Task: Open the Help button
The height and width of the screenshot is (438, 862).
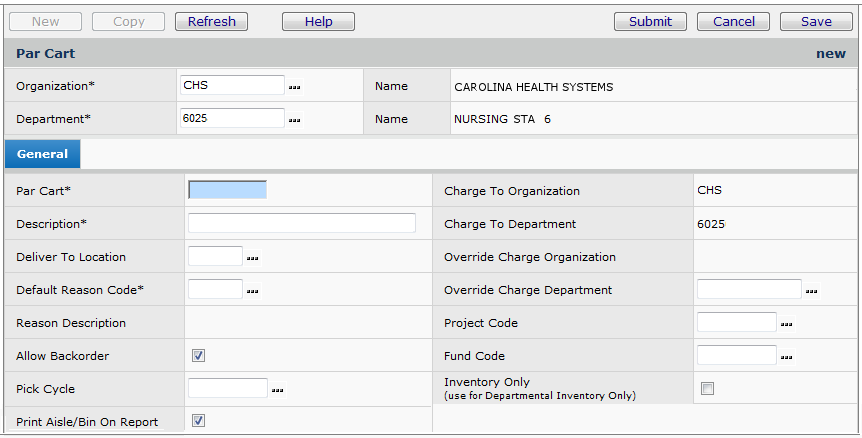Action: click(x=318, y=21)
